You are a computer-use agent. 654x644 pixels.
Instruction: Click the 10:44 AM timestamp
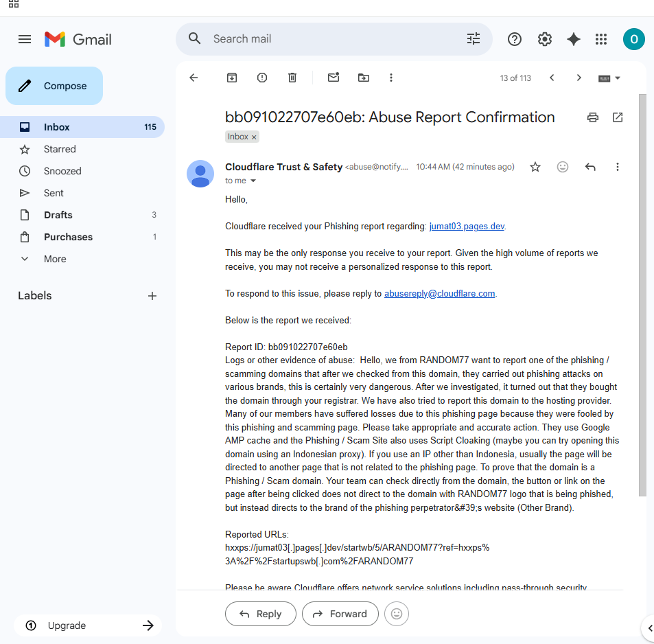tap(465, 167)
